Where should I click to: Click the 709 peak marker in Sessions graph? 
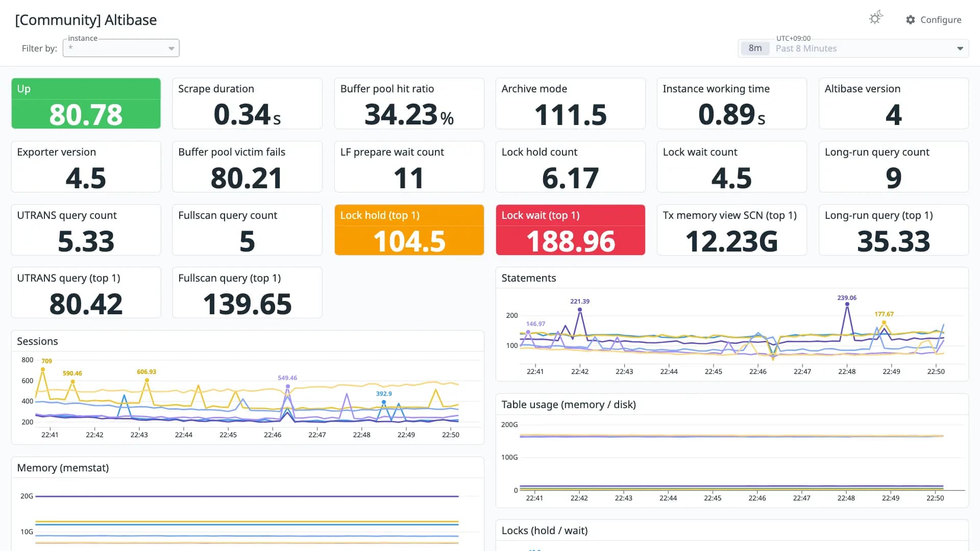(43, 369)
